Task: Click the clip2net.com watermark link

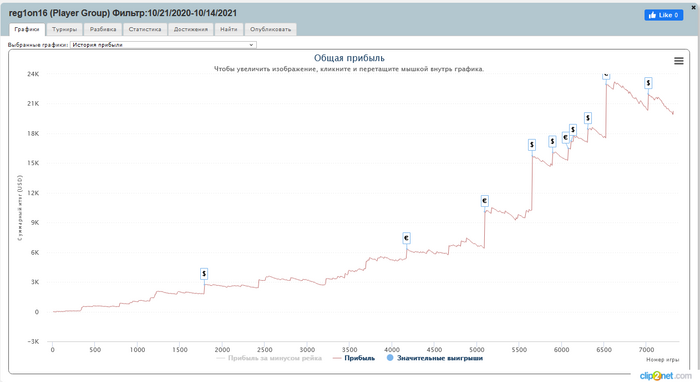Action: 665,376
